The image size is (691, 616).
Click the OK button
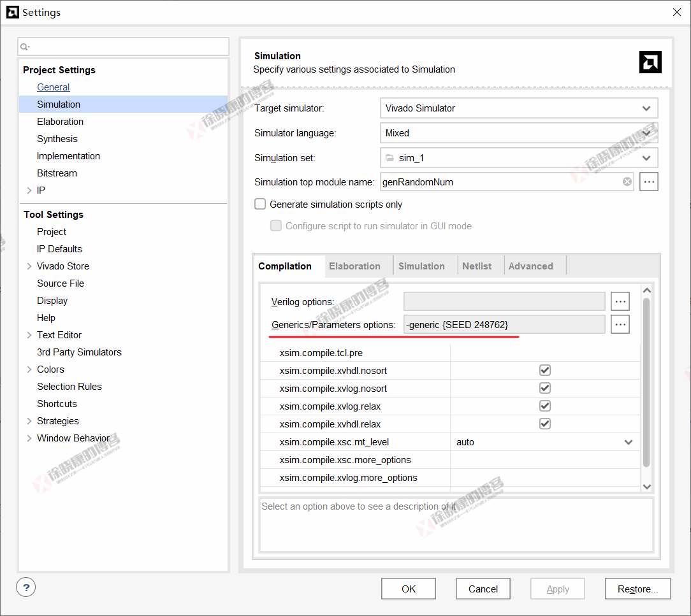click(409, 589)
